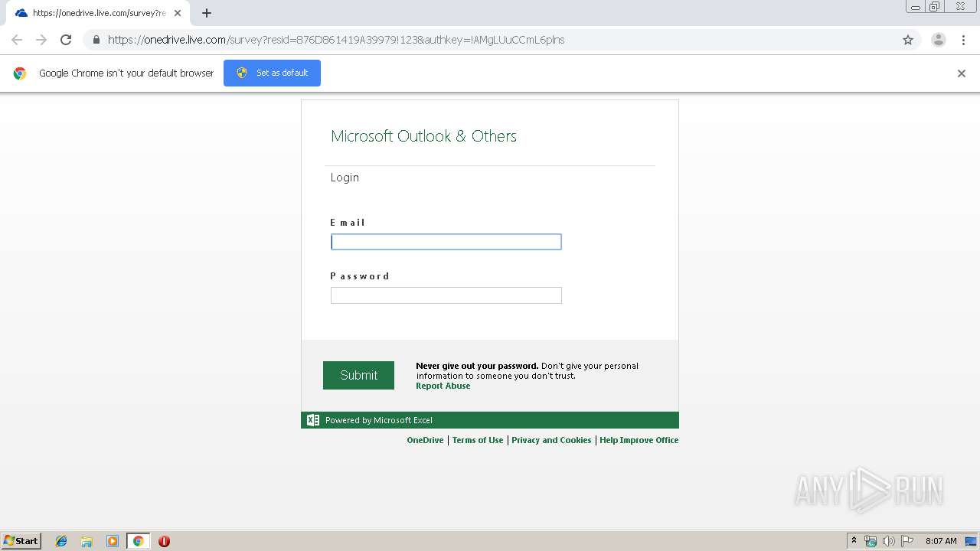Click the system clock showing 8:07 AM
This screenshot has height=551, width=980.
tap(941, 541)
